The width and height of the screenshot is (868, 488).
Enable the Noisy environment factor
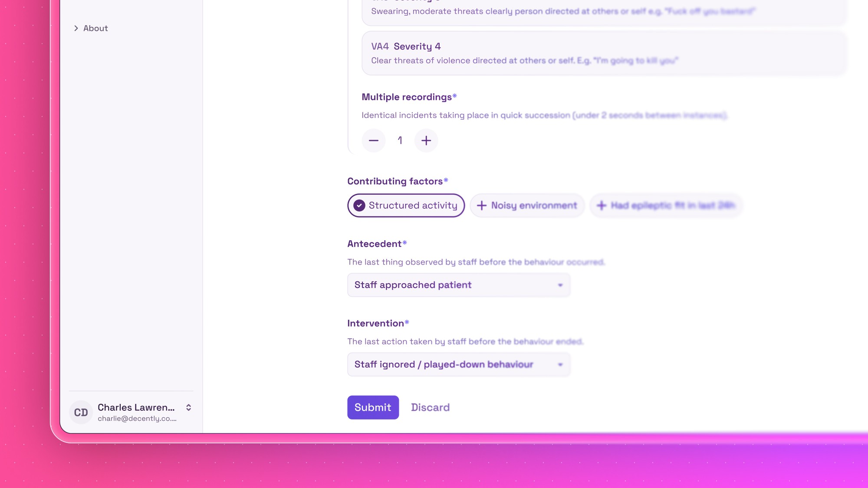pyautogui.click(x=533, y=206)
